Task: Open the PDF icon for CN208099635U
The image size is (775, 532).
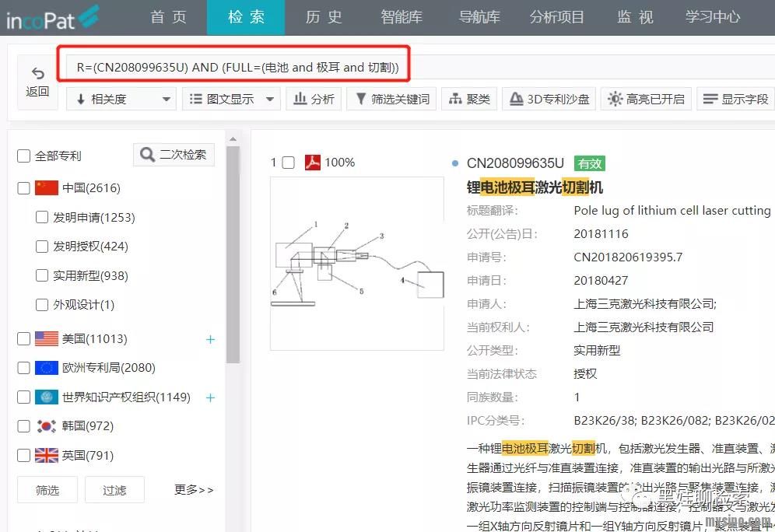Action: tap(312, 163)
